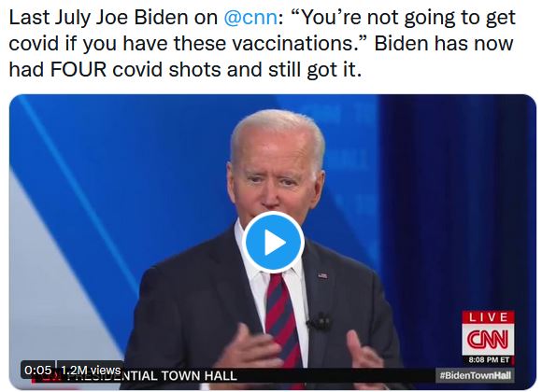Click the red CNN logo in video

tap(488, 339)
